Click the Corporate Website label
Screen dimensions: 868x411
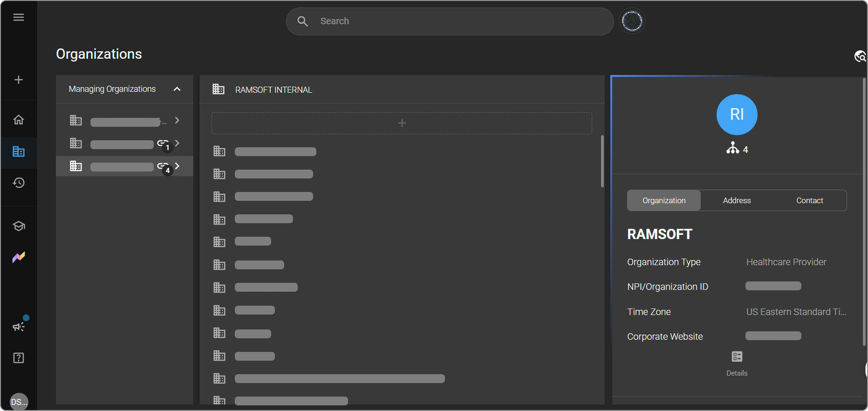pyautogui.click(x=665, y=336)
